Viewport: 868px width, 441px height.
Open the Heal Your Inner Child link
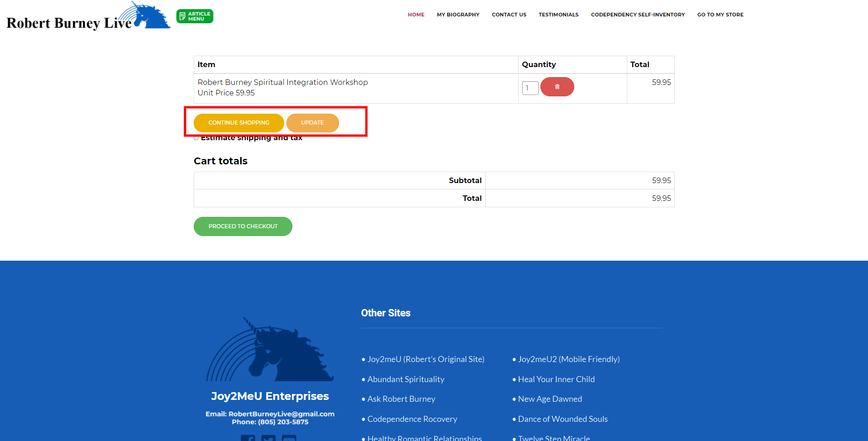pyautogui.click(x=556, y=379)
